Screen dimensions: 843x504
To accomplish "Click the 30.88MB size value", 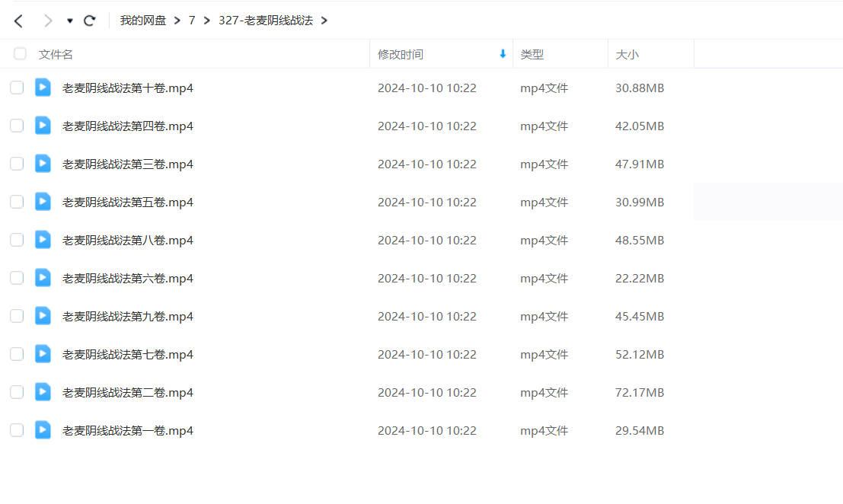I will (640, 88).
